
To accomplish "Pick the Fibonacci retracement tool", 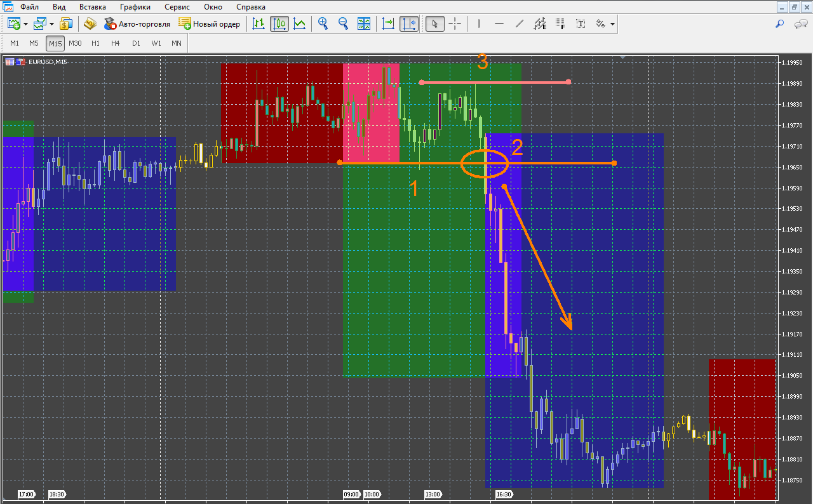I will (x=560, y=24).
